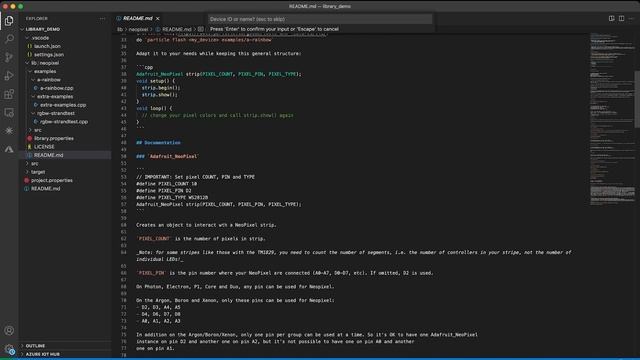Click the editor vertical scrollbar thumb

tap(637, 99)
